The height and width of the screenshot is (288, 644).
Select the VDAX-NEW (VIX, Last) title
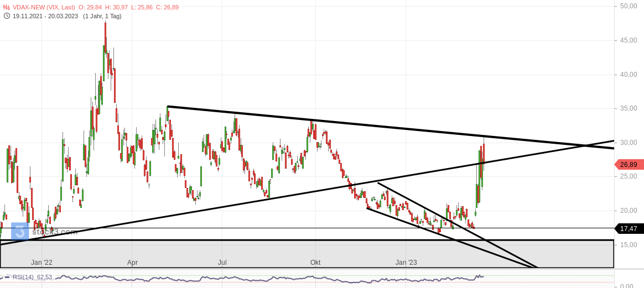tap(44, 7)
